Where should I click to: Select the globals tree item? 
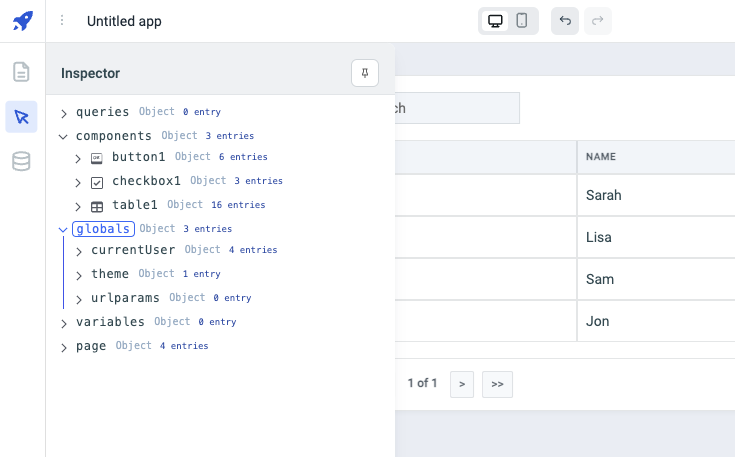103,229
